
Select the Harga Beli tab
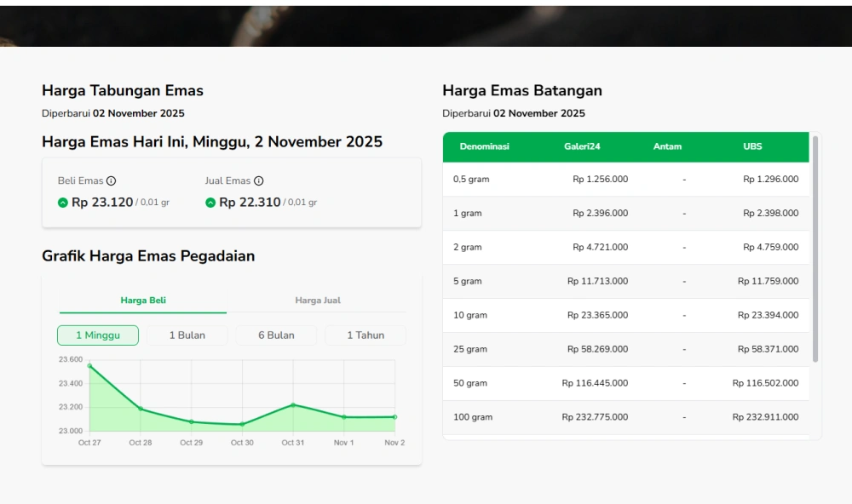tap(142, 300)
